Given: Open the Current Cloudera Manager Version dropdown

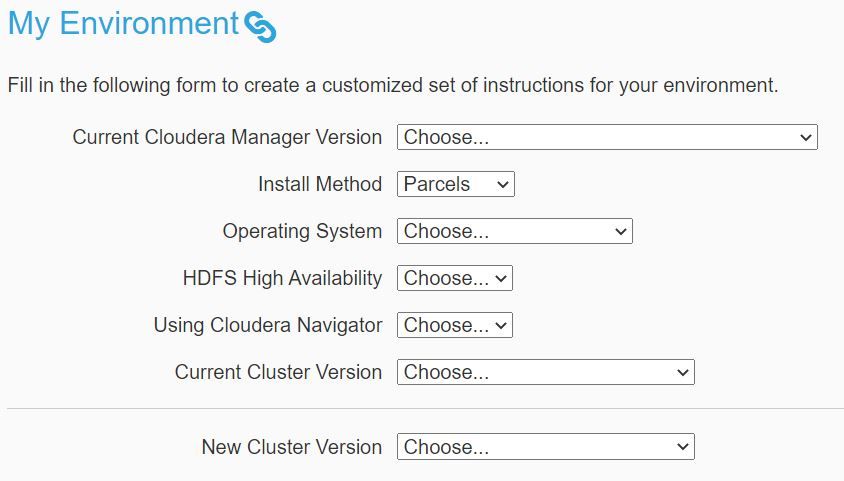Looking at the screenshot, I should click(606, 137).
